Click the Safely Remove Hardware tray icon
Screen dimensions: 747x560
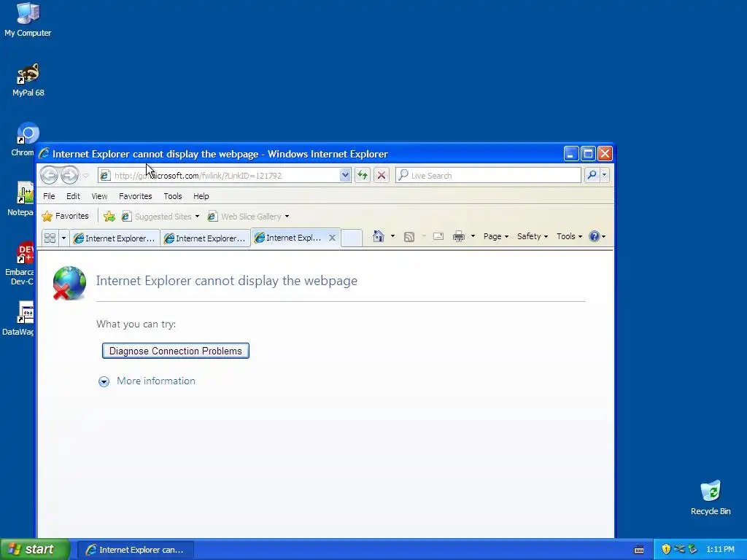(x=692, y=550)
